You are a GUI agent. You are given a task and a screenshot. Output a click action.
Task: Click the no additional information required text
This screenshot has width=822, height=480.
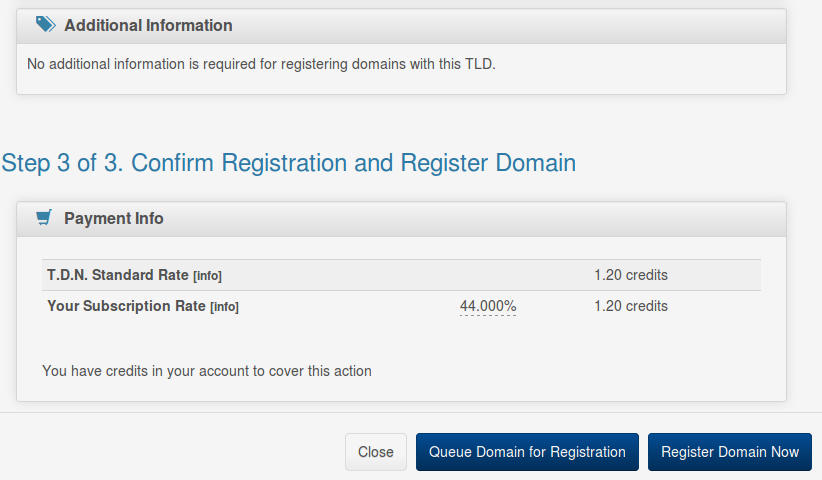click(x=261, y=64)
